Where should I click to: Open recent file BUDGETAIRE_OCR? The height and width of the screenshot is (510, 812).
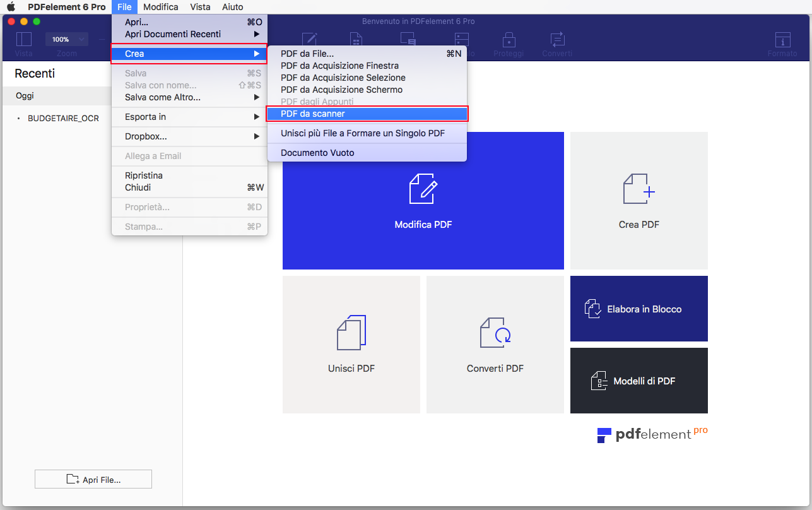[x=63, y=118]
